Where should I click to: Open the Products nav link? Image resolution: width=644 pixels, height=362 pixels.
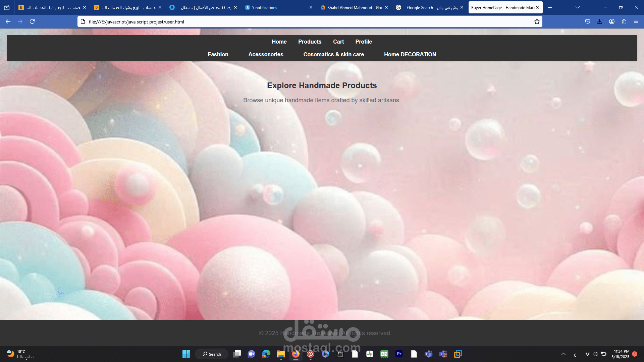pyautogui.click(x=310, y=42)
